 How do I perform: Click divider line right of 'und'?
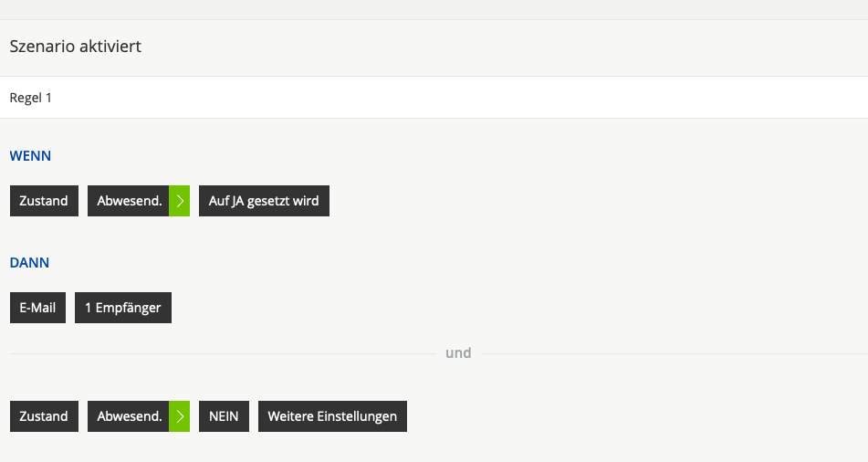(x=675, y=353)
